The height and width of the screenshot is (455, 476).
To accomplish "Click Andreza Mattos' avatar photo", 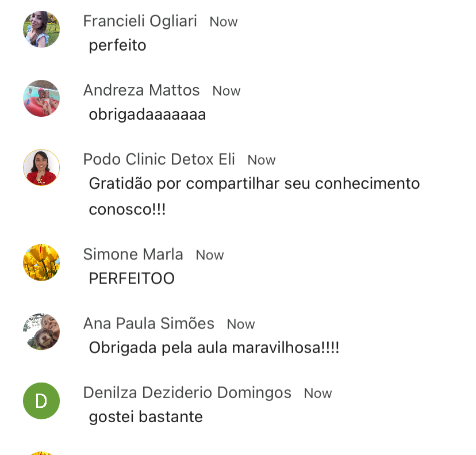I will click(41, 98).
